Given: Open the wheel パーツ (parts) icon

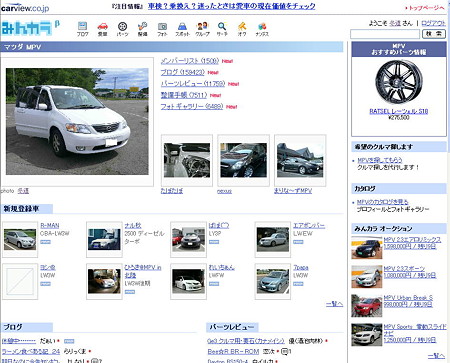Looking at the screenshot, I should coord(122,29).
